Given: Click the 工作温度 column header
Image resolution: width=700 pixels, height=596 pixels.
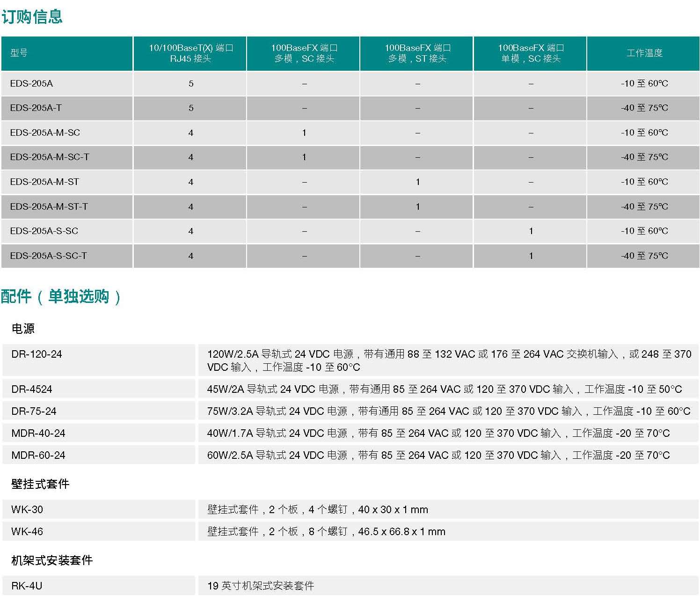Looking at the screenshot, I should (x=644, y=53).
